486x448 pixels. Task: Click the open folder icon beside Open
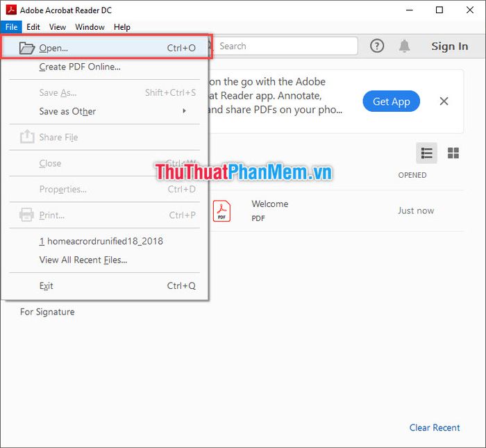pyautogui.click(x=26, y=48)
